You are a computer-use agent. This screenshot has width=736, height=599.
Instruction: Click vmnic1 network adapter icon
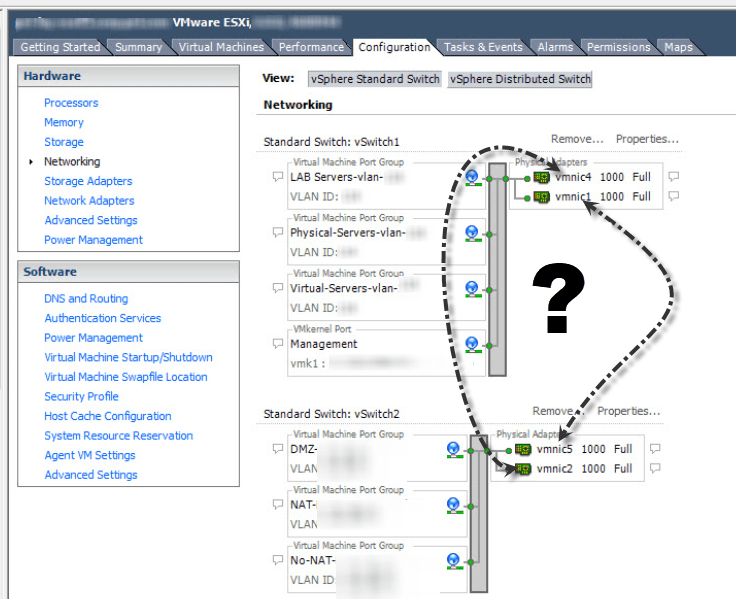542,197
